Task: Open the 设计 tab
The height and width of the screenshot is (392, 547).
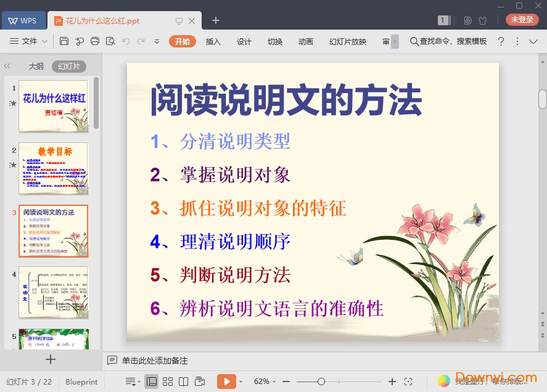Action: pyautogui.click(x=244, y=41)
